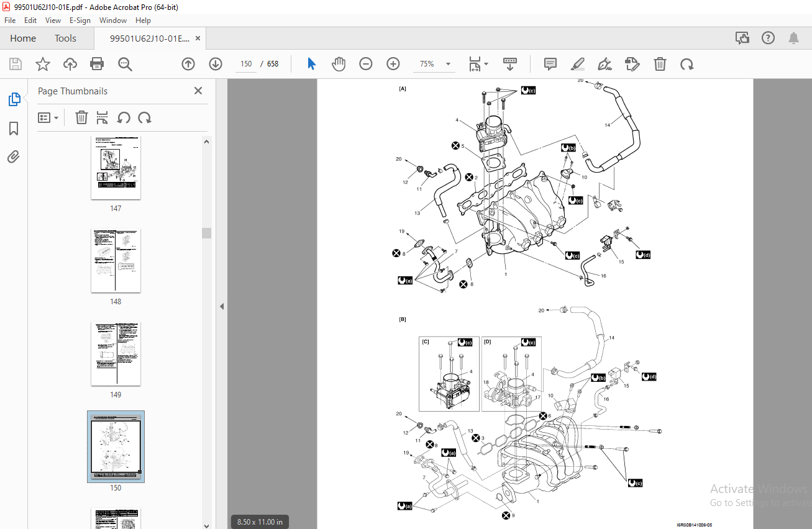
Task: Go to the previous page with up arrow
Action: (x=188, y=64)
